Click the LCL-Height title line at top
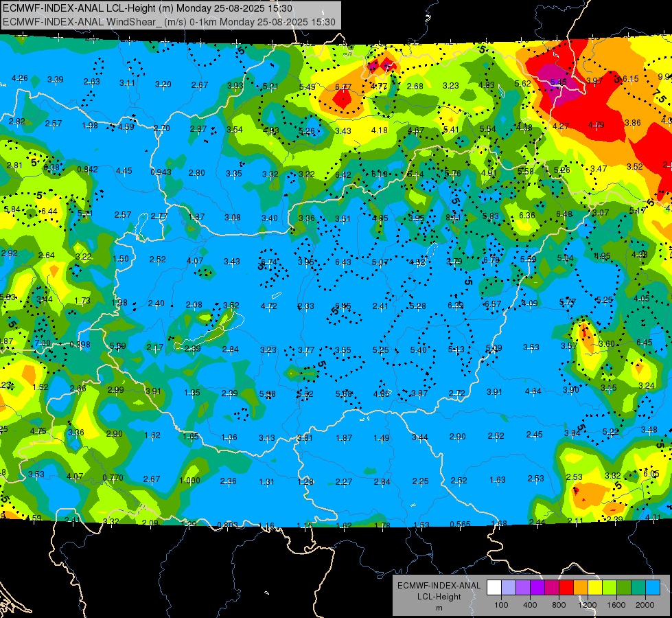 pyautogui.click(x=148, y=8)
